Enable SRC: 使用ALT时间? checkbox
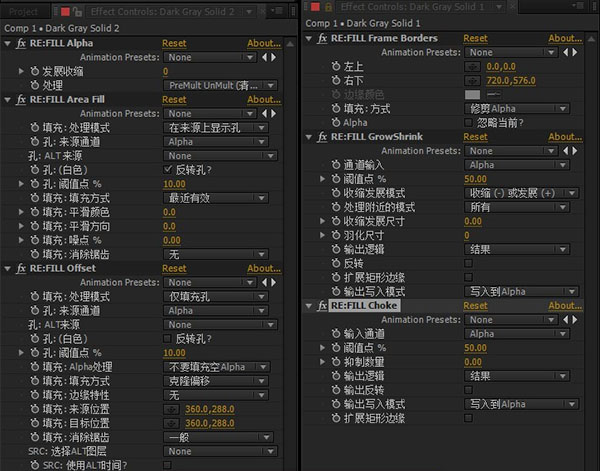The image size is (600, 471). [168, 465]
